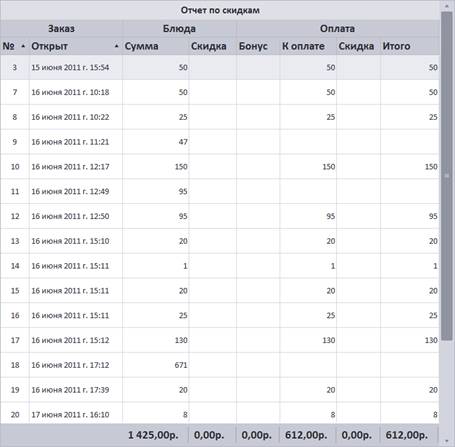The width and height of the screenshot is (455, 447).
Task: Select row dated 16 июня 2011 г. 12:49
Action: coord(220,191)
